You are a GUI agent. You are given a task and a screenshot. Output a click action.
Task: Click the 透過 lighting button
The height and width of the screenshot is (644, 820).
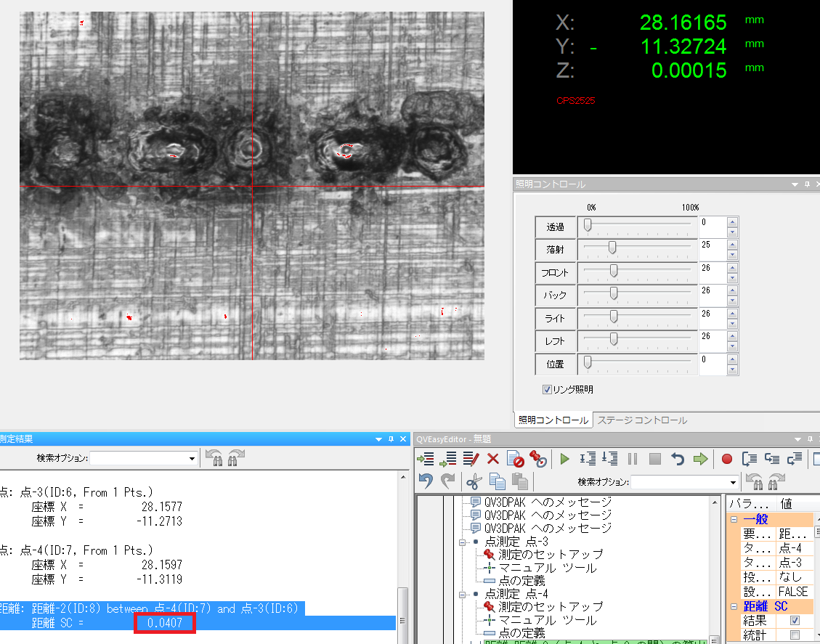tap(556, 227)
